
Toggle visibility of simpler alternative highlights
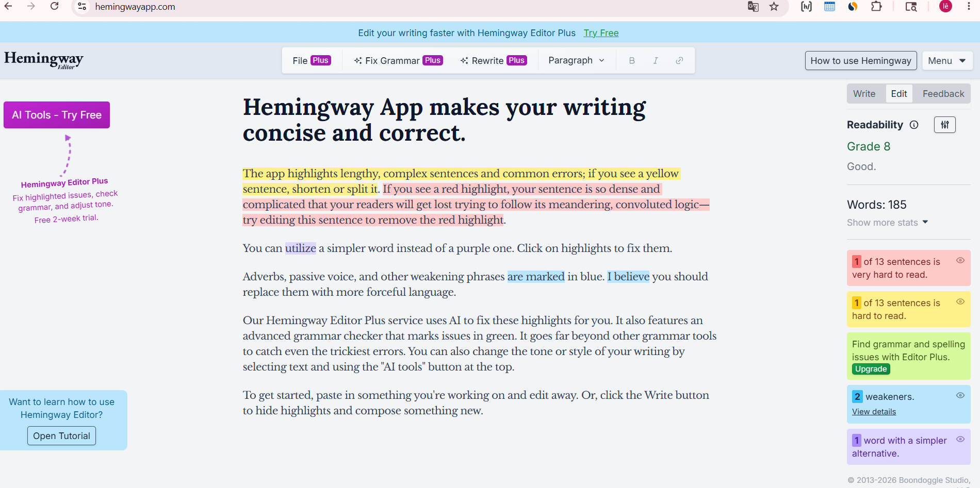(960, 439)
